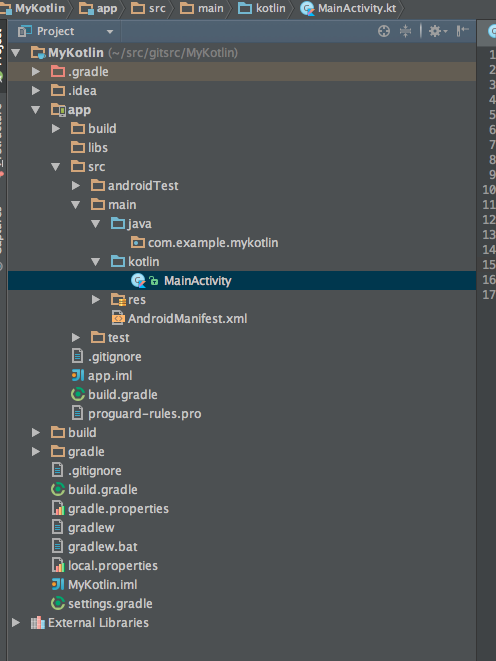Image resolution: width=496 pixels, height=661 pixels.
Task: Click the root build.gradle Gradle icon
Action: coord(58,489)
